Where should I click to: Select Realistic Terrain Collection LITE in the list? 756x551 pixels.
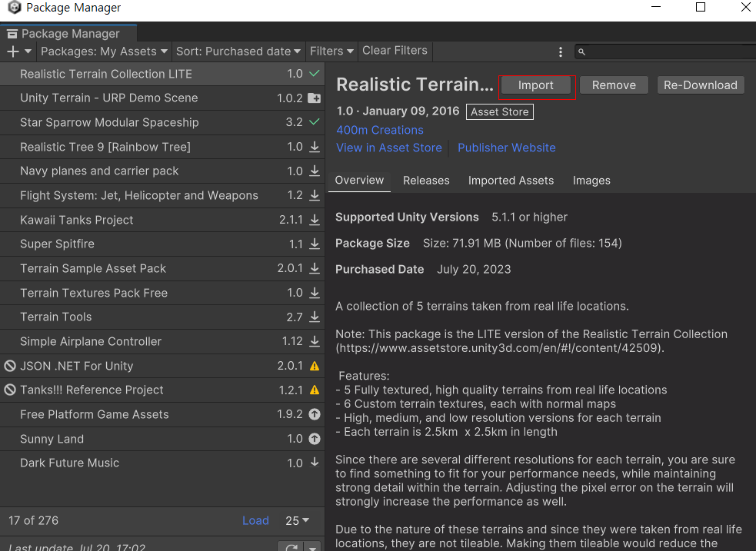pos(162,74)
